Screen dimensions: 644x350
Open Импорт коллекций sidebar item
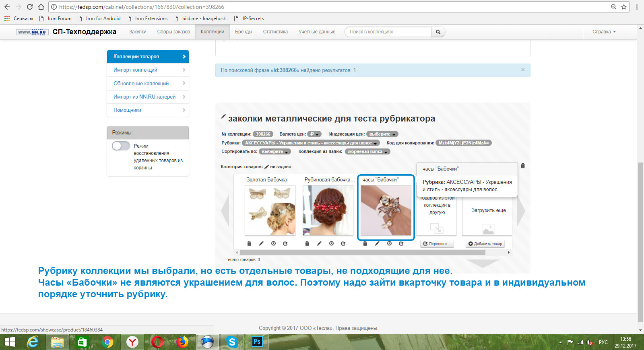point(148,70)
